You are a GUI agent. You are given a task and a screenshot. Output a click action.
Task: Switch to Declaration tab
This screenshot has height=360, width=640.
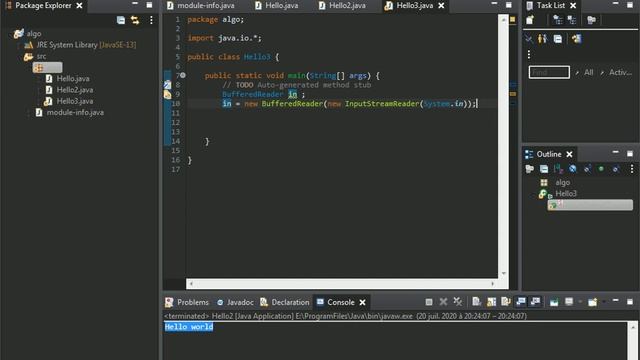[x=285, y=302]
